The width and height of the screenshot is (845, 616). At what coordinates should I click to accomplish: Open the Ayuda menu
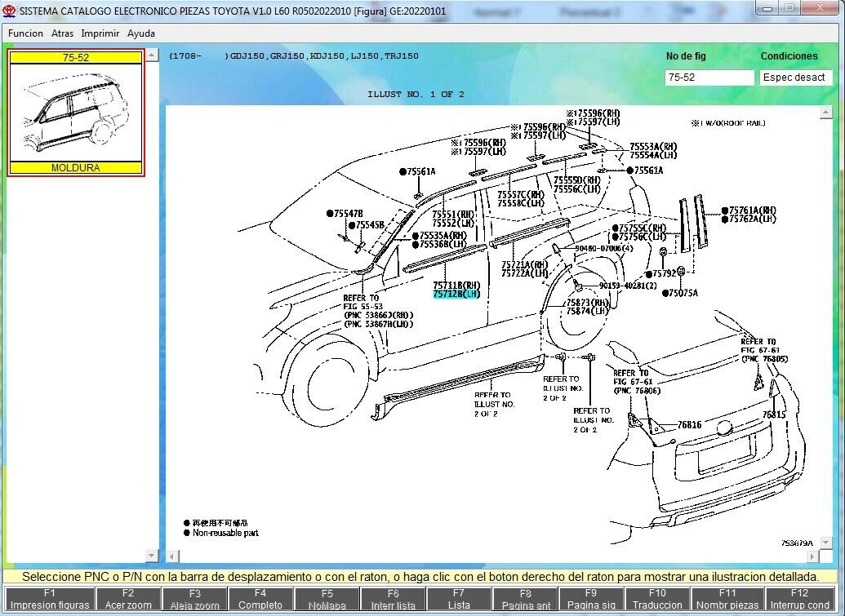(x=141, y=33)
